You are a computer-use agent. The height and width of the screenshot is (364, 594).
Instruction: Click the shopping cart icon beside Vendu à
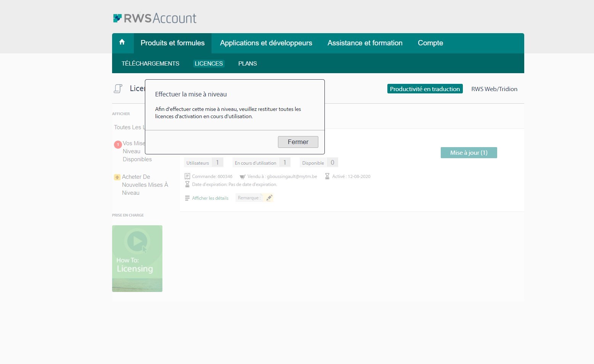(x=242, y=176)
